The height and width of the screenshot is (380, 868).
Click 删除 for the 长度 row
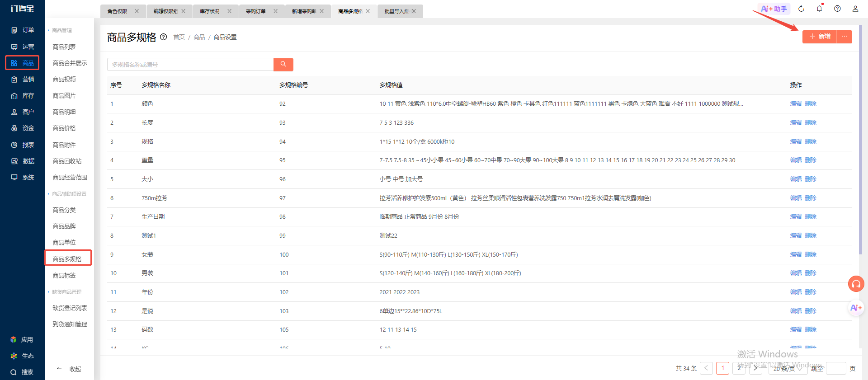point(811,122)
